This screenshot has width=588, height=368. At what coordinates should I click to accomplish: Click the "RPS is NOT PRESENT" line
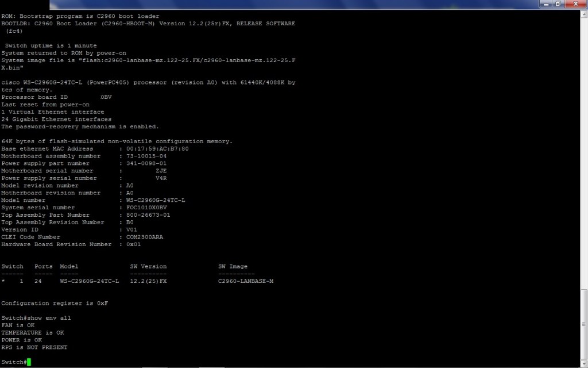(34, 347)
